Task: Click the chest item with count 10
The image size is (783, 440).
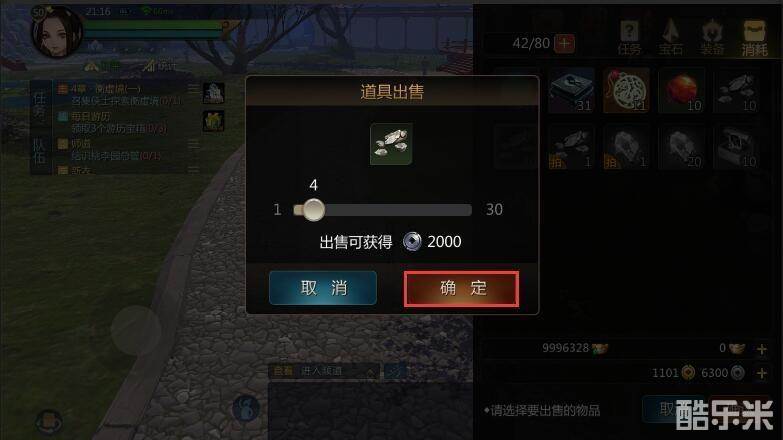Action: click(737, 147)
